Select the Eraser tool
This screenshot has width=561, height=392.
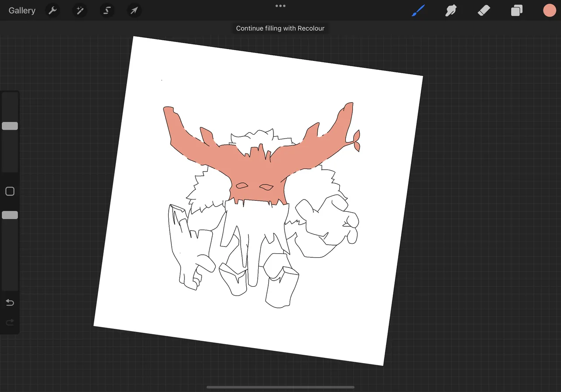tap(483, 11)
